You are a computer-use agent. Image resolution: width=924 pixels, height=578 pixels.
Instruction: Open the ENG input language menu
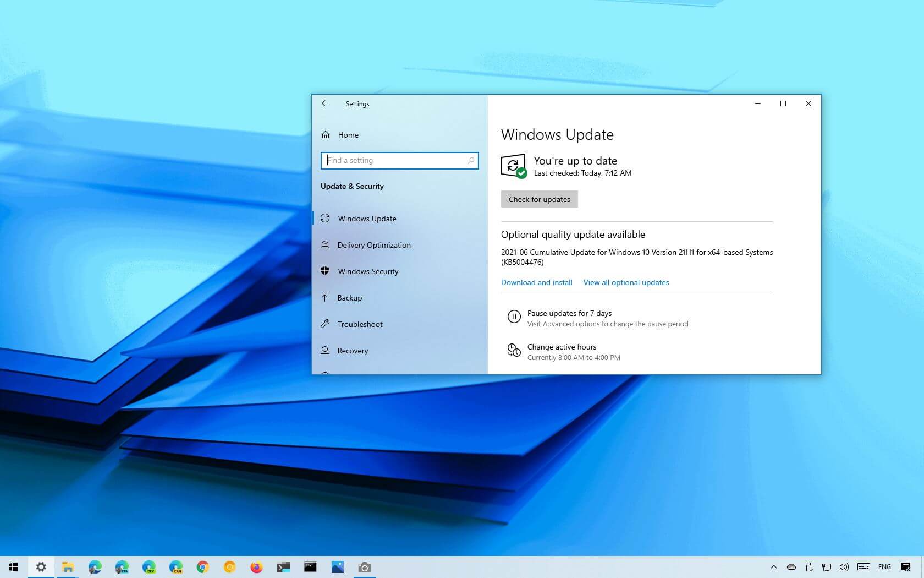pos(884,567)
